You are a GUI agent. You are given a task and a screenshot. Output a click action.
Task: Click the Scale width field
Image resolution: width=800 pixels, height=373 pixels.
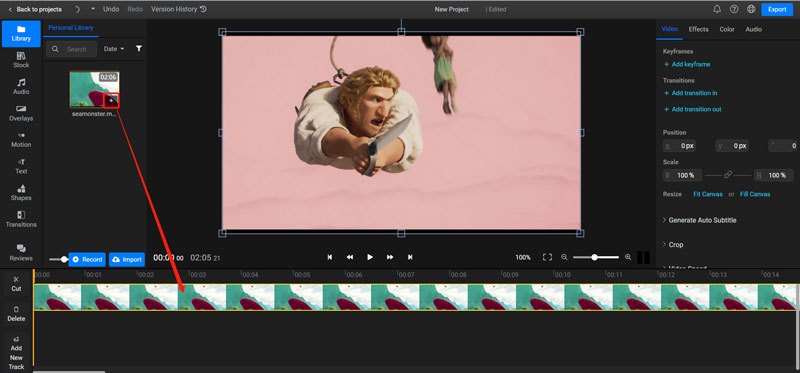click(x=682, y=175)
